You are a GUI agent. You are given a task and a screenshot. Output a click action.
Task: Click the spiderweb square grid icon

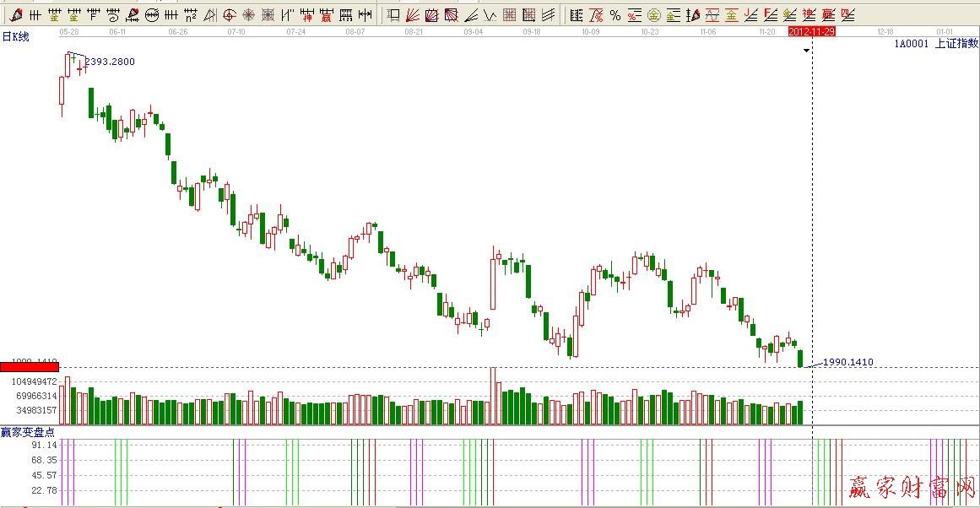(x=268, y=14)
